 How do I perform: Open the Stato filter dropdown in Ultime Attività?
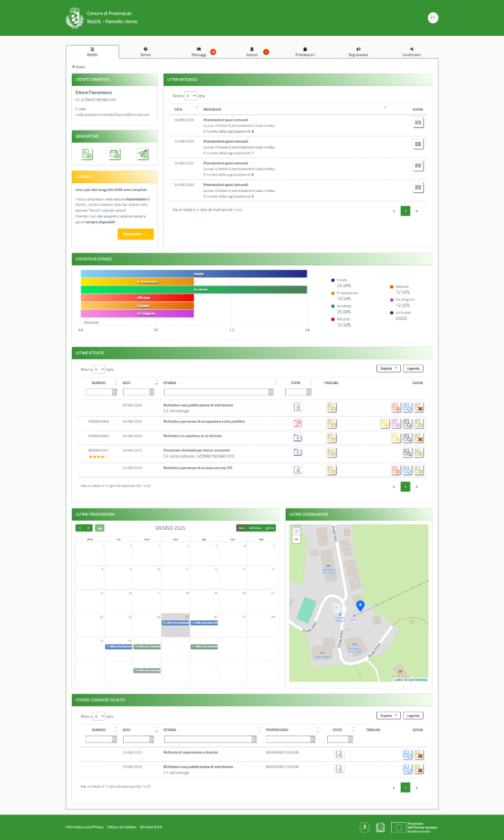(x=296, y=392)
